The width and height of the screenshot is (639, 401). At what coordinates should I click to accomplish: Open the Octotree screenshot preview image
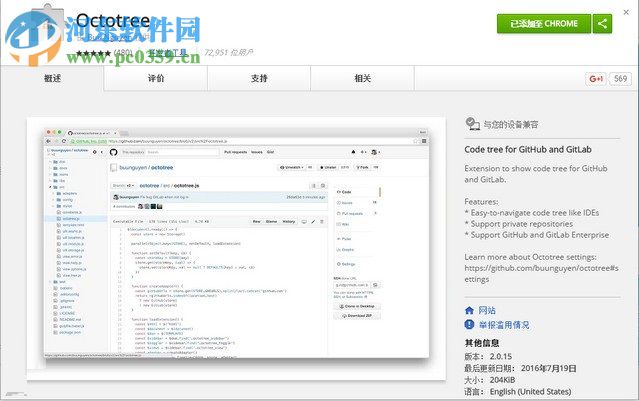pyautogui.click(x=236, y=249)
